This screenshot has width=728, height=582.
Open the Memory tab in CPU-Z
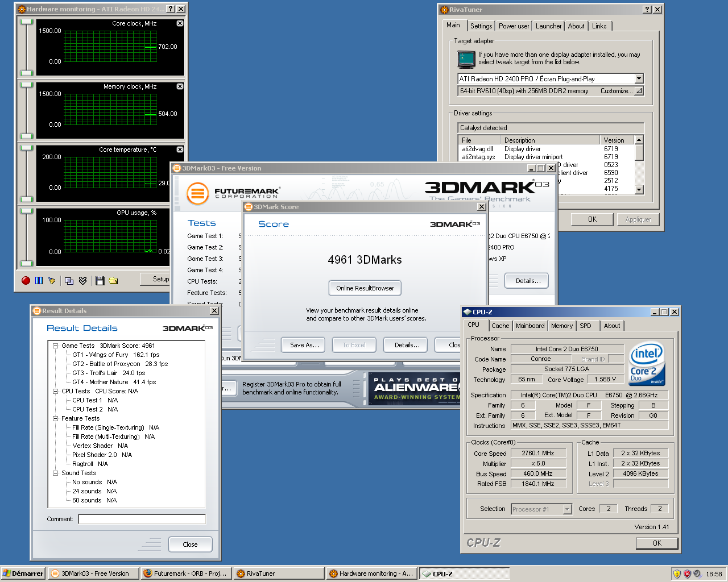pyautogui.click(x=562, y=326)
